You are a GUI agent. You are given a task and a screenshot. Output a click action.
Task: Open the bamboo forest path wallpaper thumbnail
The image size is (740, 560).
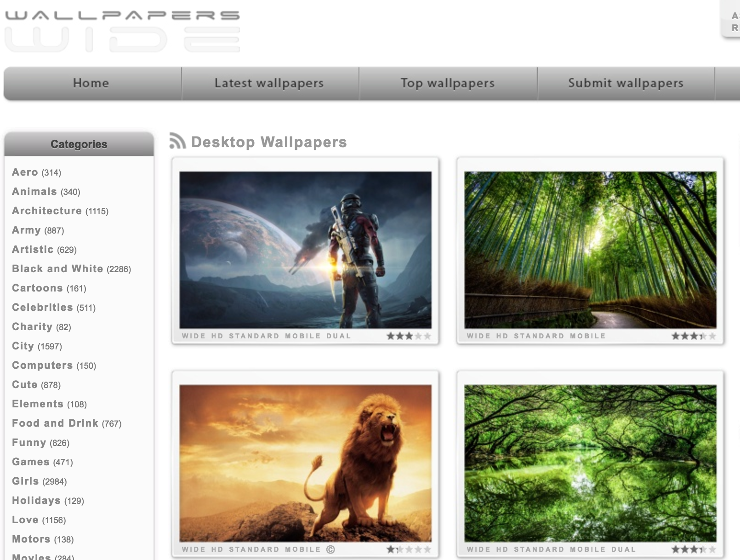tap(590, 250)
